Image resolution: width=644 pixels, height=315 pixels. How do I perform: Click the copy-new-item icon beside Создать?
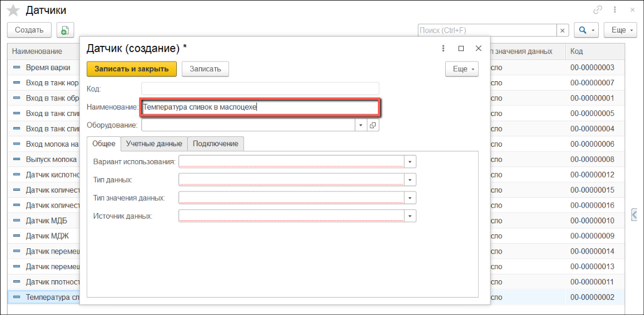tap(64, 30)
